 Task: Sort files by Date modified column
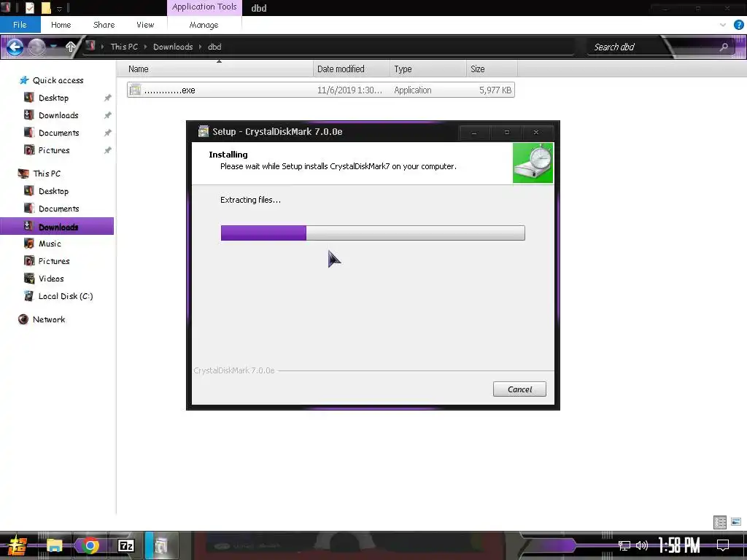pos(352,69)
